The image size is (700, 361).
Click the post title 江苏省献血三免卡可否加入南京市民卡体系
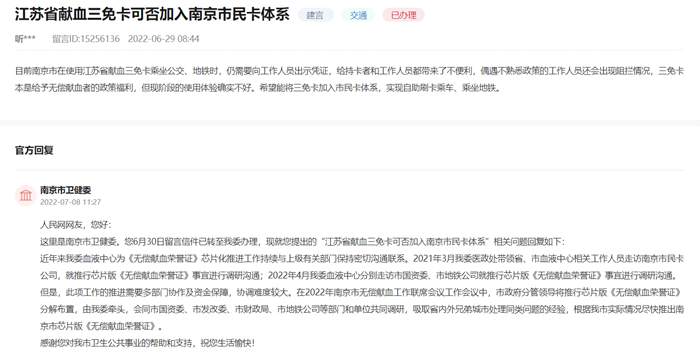(x=152, y=14)
